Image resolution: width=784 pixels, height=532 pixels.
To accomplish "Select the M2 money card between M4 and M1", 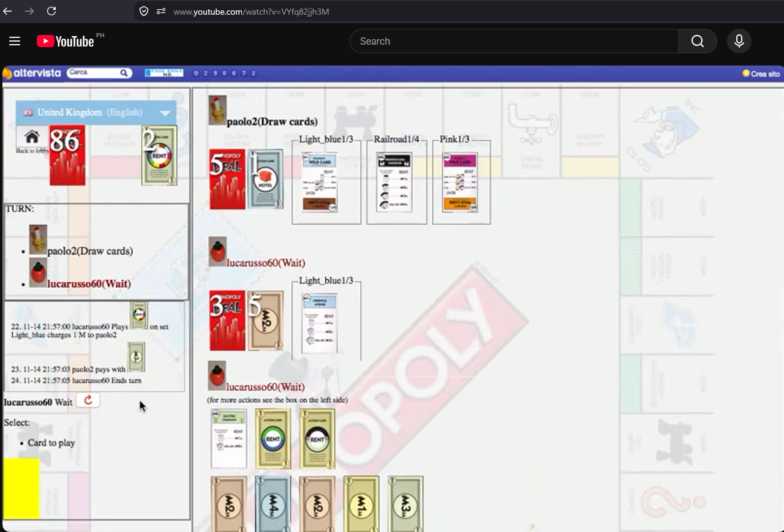I will 317,504.
